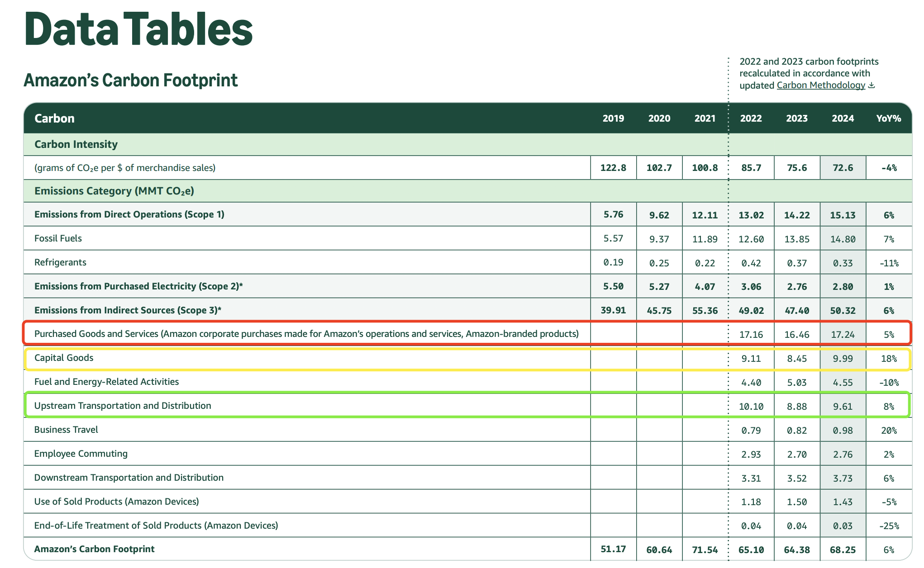Click the 2019 column header
The width and height of the screenshot is (924, 568).
click(613, 118)
